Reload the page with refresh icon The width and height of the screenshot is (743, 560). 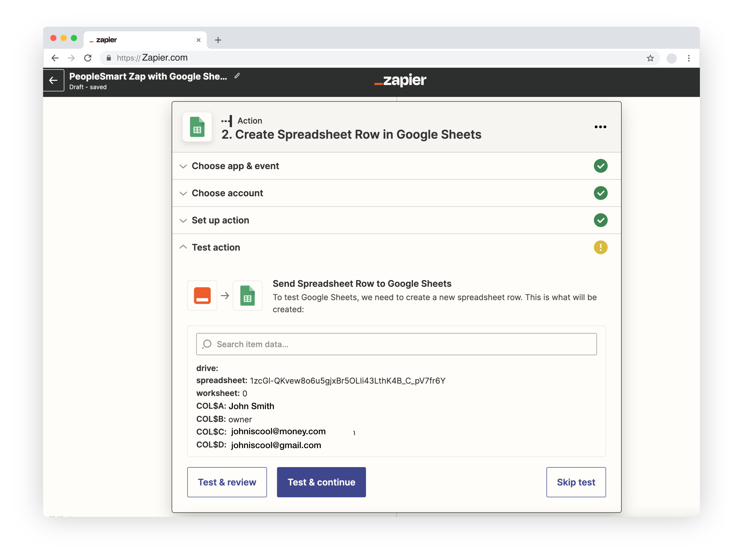(x=88, y=58)
